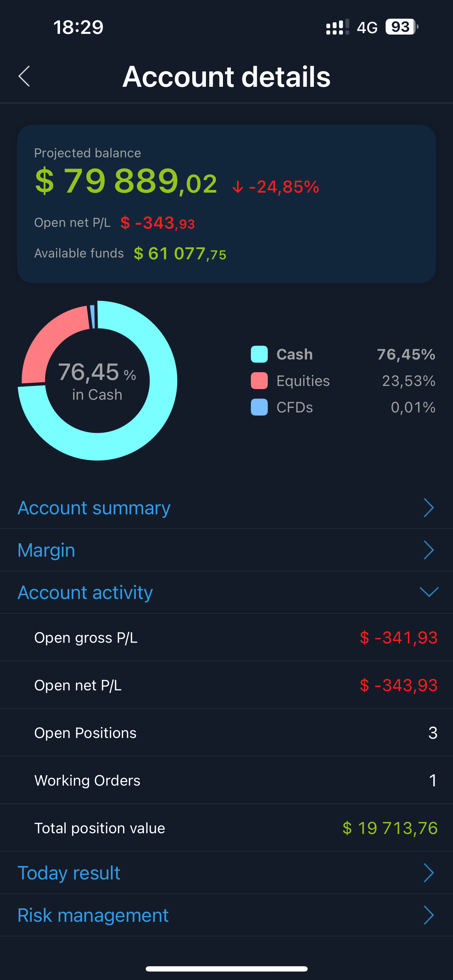453x980 pixels.
Task: Tap the Margin label
Action: (x=46, y=550)
